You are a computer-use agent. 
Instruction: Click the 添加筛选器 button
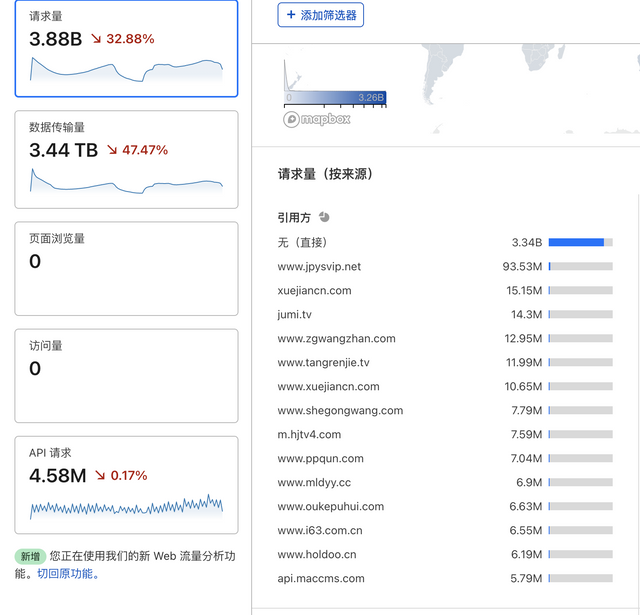coord(320,15)
